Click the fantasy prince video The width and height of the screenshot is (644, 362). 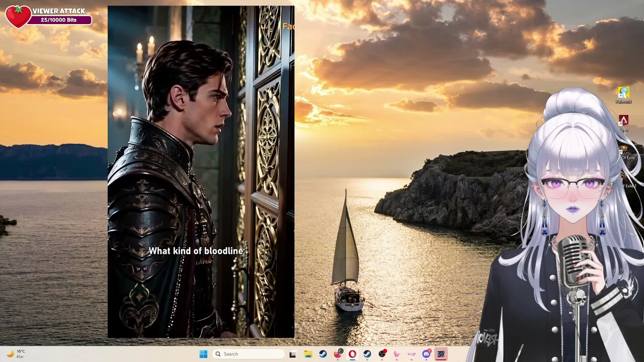[x=201, y=171]
